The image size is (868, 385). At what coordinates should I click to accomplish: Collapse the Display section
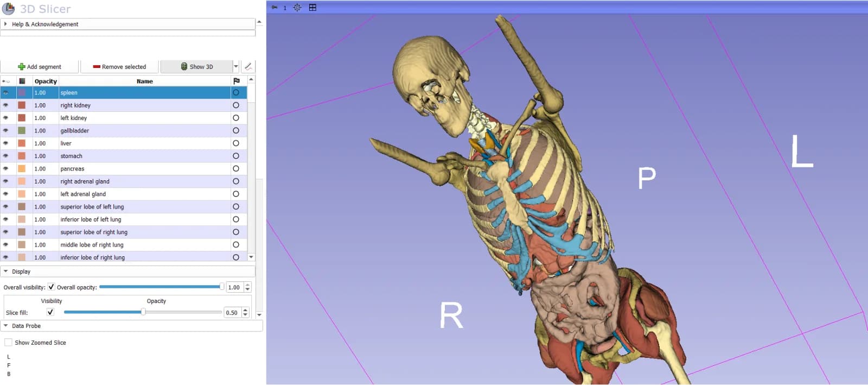click(127, 272)
